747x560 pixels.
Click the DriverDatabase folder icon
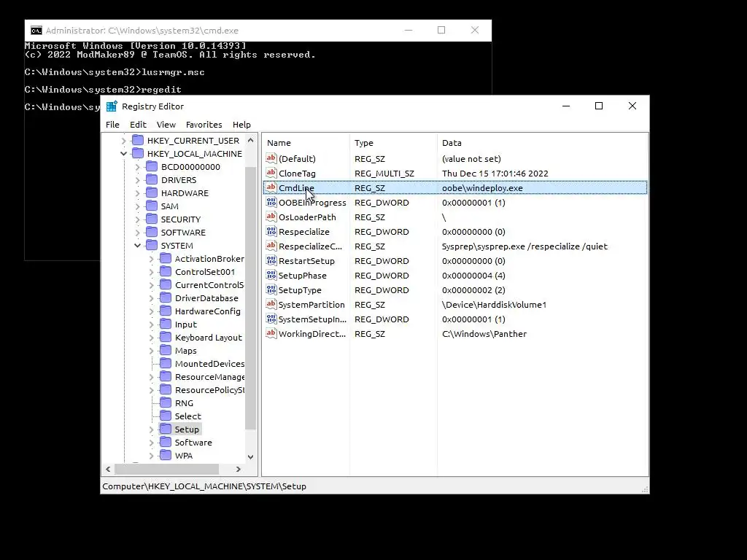click(x=166, y=297)
